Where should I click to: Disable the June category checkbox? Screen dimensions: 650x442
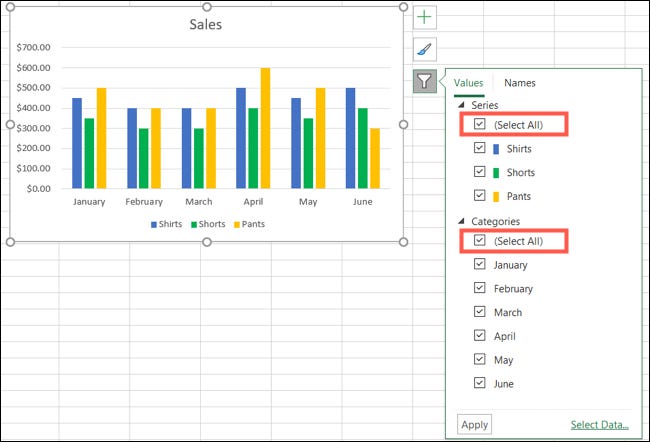(480, 383)
